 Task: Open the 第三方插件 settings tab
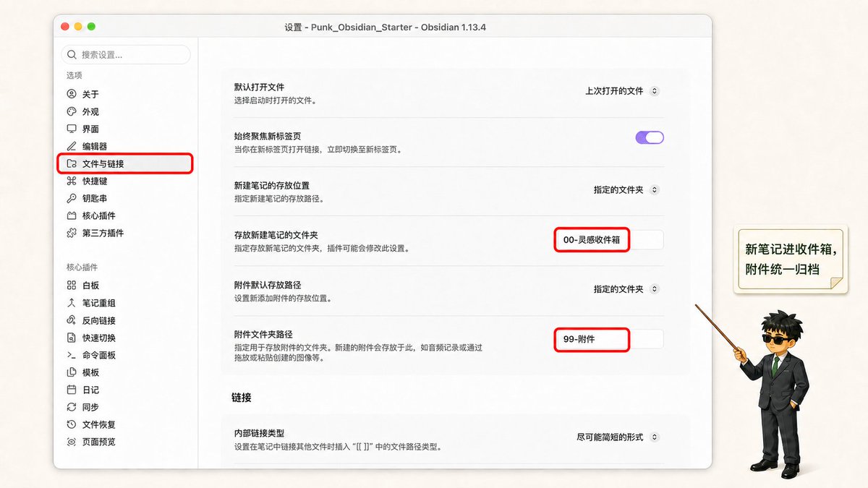[126, 233]
